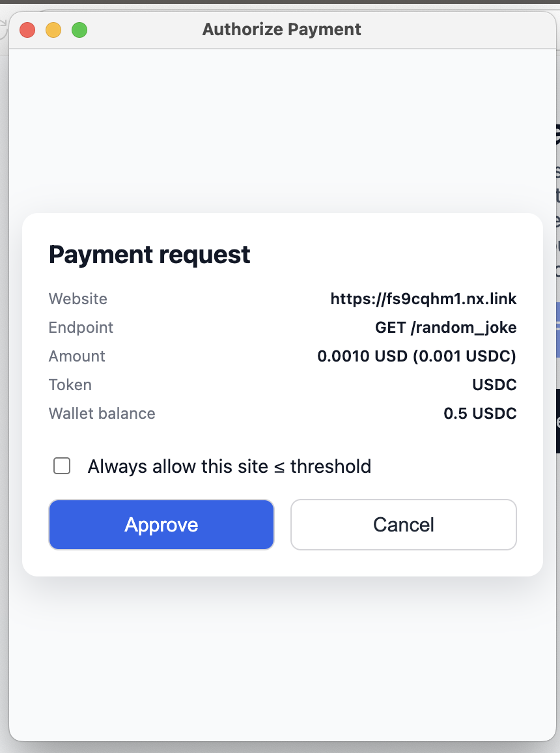Enable the always allow this site checkbox

click(62, 466)
